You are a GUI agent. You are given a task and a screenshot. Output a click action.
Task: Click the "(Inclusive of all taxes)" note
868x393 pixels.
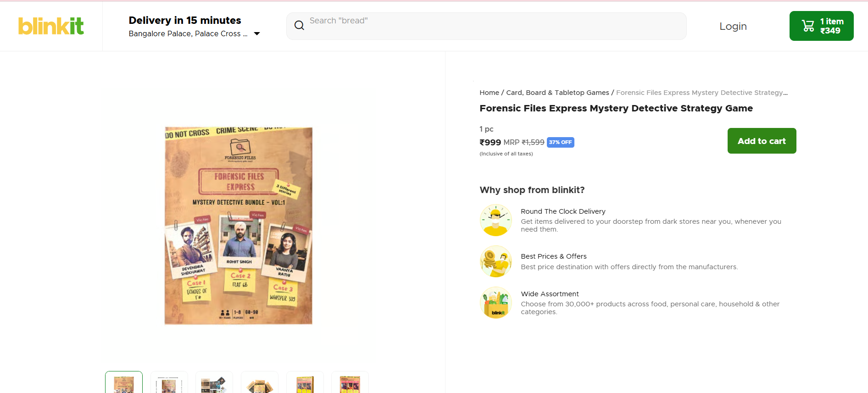[x=506, y=154]
